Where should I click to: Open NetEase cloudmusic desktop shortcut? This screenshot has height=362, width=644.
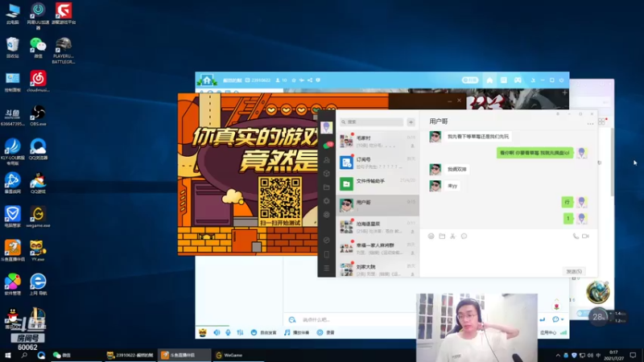point(38,81)
